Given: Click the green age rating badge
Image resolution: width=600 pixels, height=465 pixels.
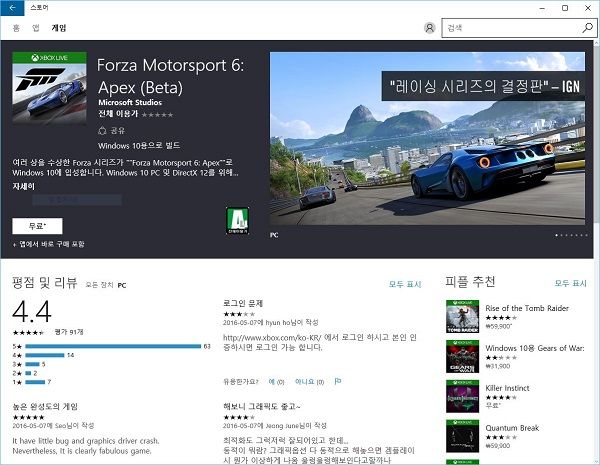Looking at the screenshot, I should point(238,221).
